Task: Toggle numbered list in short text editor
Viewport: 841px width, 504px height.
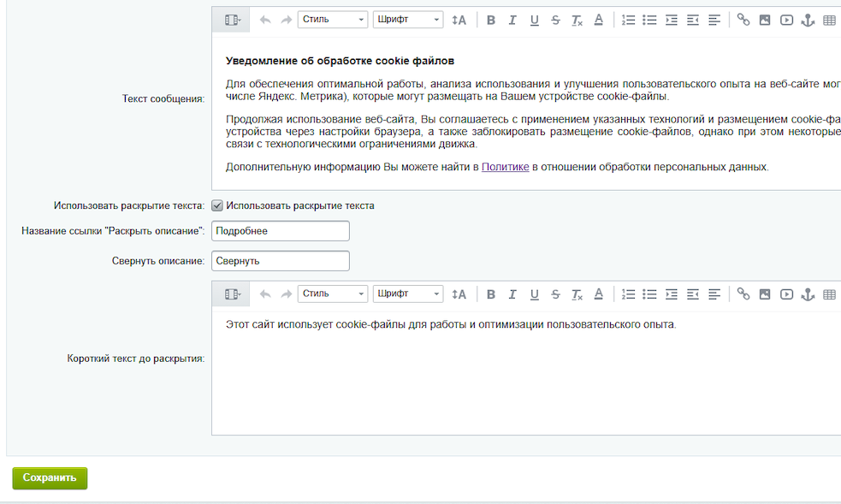Action: pos(628,294)
